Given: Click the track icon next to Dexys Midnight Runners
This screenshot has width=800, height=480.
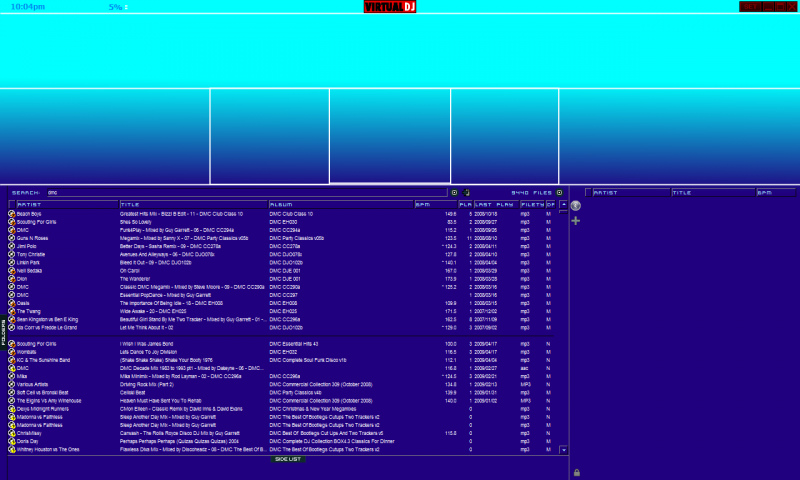Looking at the screenshot, I should (x=11, y=409).
